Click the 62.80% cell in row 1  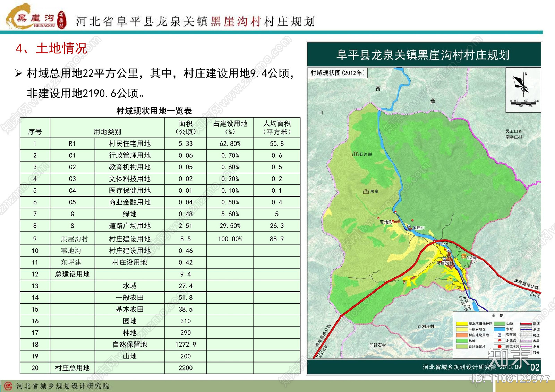(x=230, y=143)
